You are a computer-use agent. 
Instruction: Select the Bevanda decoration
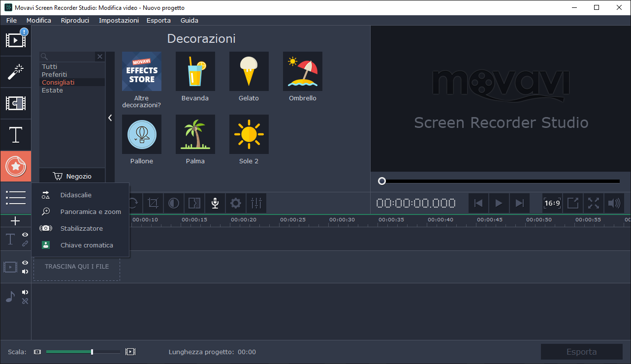coord(195,71)
